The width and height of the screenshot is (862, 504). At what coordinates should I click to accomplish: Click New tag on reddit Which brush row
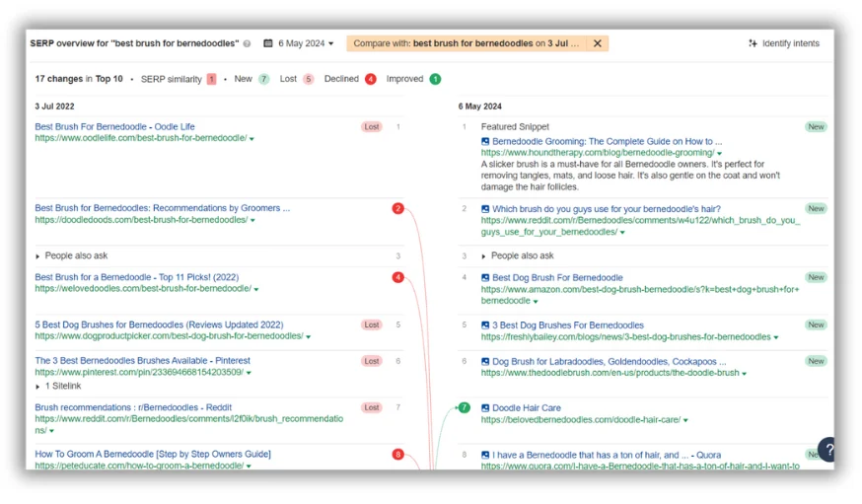816,209
